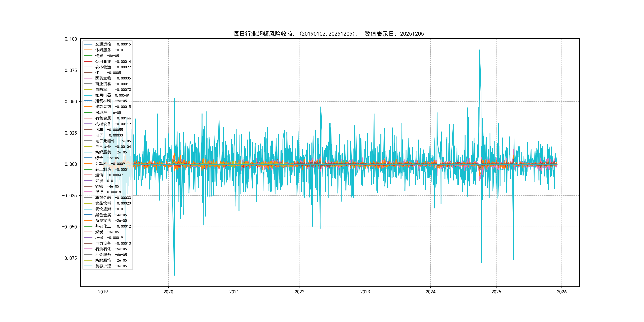Click the 医药生物 pink legend swatch
Screen dimensions: 644x322
(88, 78)
